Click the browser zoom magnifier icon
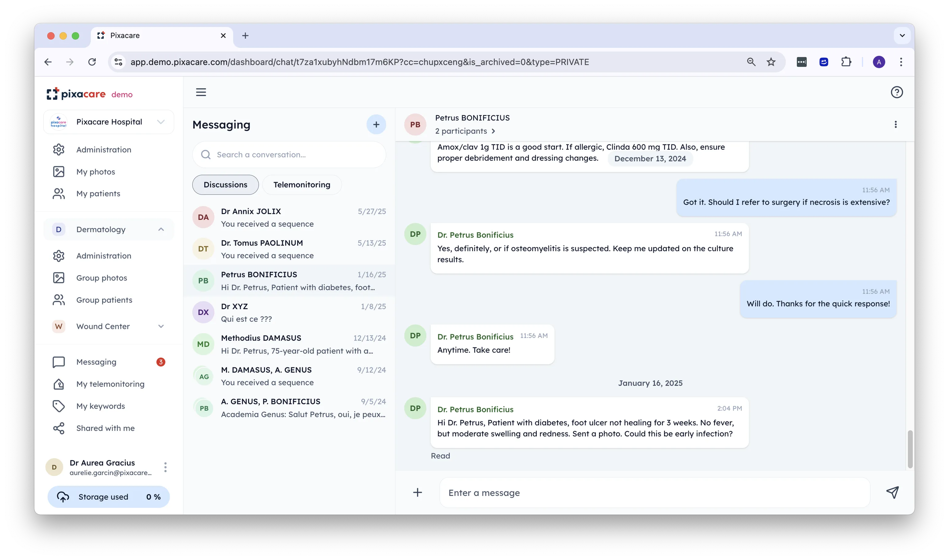This screenshot has width=949, height=560. 751,62
